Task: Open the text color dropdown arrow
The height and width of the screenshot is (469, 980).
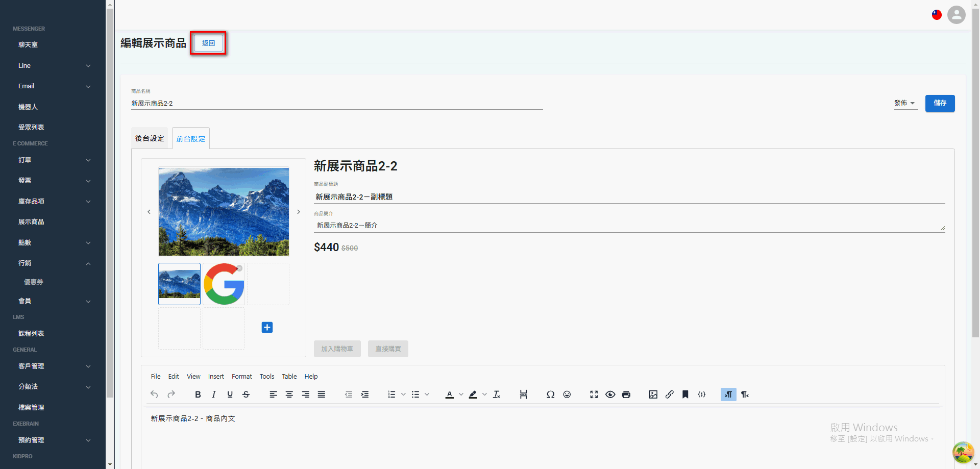Action: point(461,394)
